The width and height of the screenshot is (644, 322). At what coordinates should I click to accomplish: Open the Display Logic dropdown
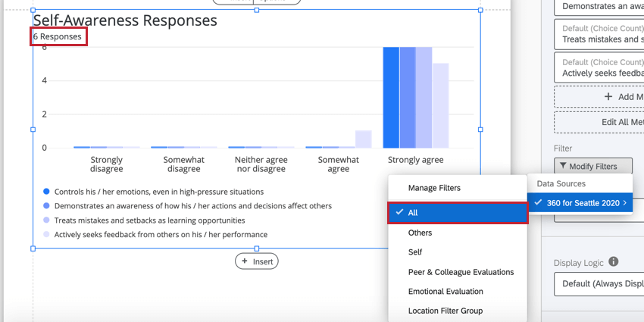(x=599, y=284)
